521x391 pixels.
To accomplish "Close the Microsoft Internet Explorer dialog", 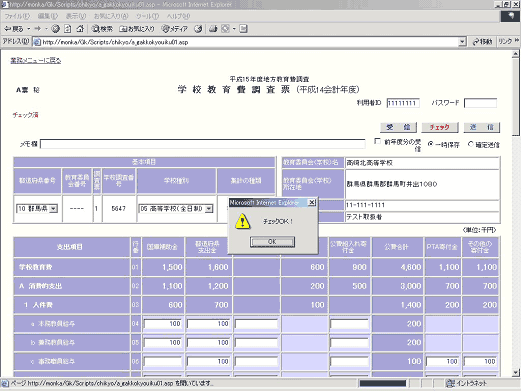I will click(312, 202).
